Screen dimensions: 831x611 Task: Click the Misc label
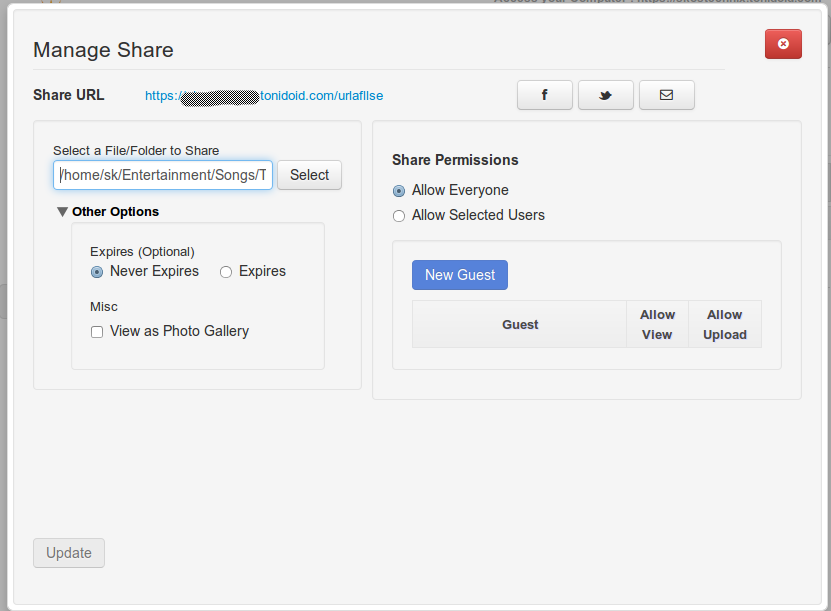point(104,307)
